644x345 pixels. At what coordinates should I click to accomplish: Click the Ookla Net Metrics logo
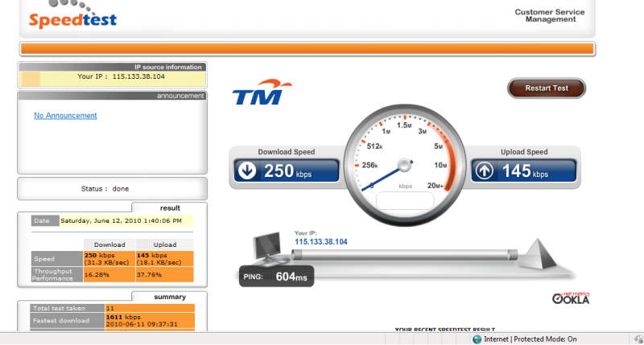tap(571, 298)
